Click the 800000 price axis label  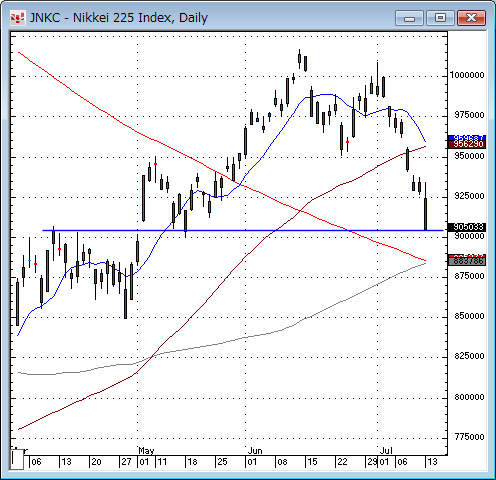469,397
